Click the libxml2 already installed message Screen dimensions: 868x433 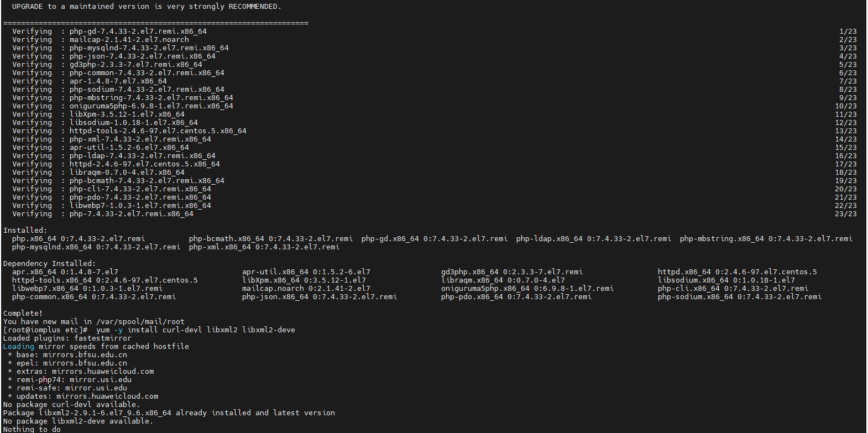click(x=169, y=413)
